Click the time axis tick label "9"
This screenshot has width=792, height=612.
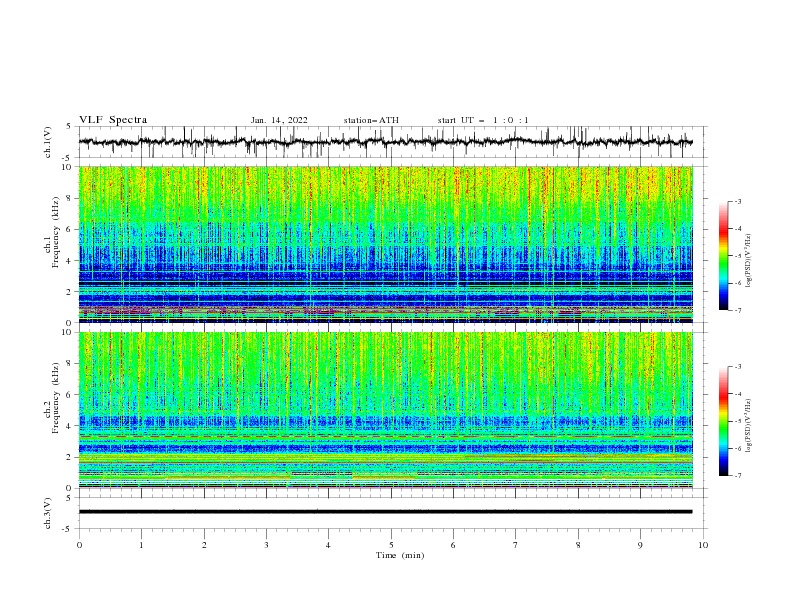(640, 545)
